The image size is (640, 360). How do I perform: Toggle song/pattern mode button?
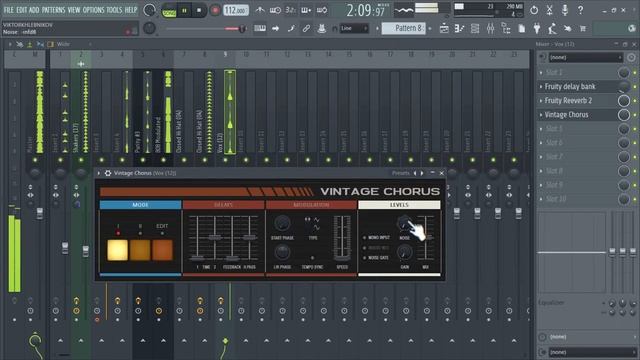pos(169,11)
